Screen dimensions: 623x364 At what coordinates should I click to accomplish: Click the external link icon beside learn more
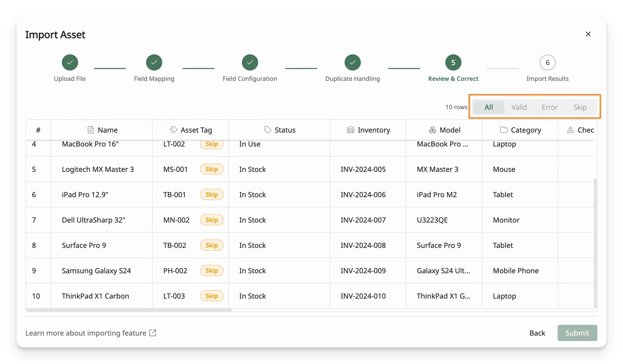[153, 333]
